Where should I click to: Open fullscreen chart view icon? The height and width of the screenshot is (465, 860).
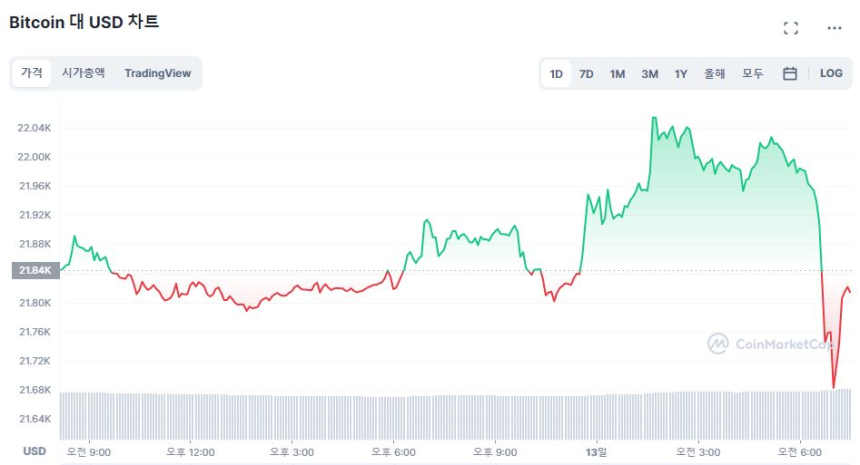pos(790,28)
